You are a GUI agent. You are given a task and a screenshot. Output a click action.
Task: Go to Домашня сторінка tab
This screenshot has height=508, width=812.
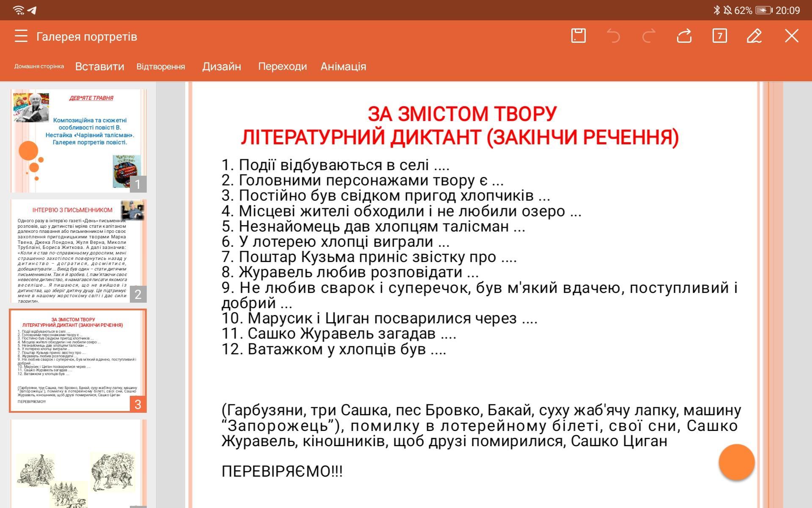pos(39,66)
